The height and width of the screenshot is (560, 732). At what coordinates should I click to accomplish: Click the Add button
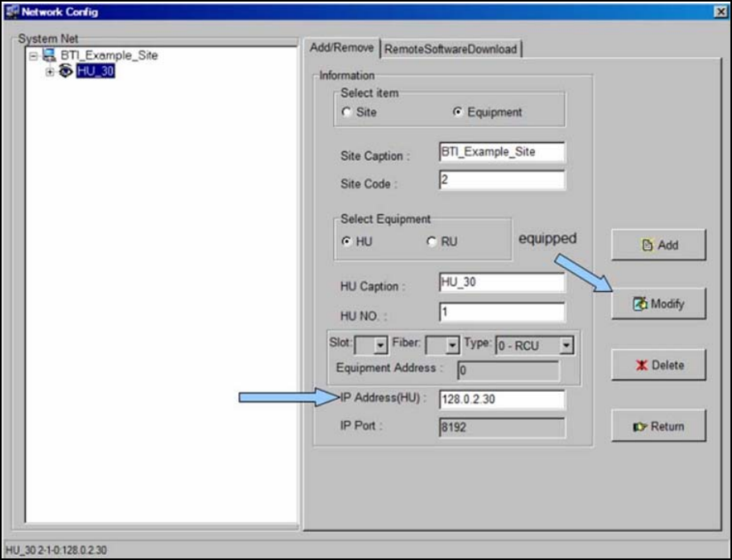pyautogui.click(x=658, y=245)
